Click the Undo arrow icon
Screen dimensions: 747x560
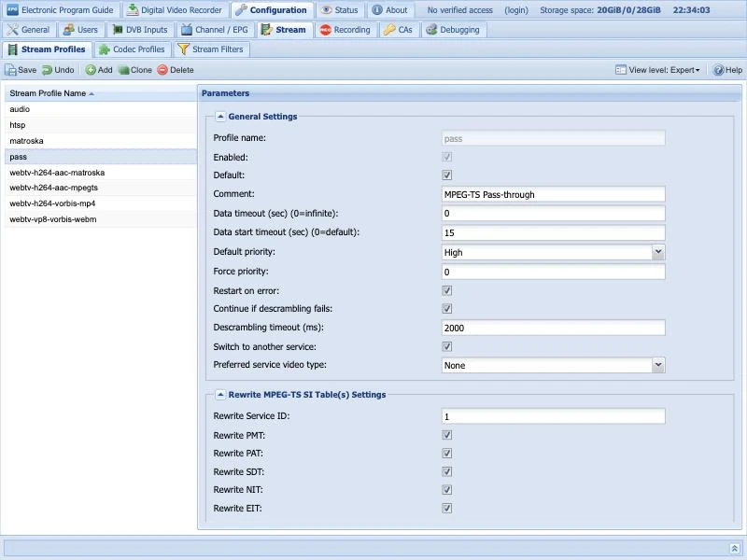click(48, 70)
